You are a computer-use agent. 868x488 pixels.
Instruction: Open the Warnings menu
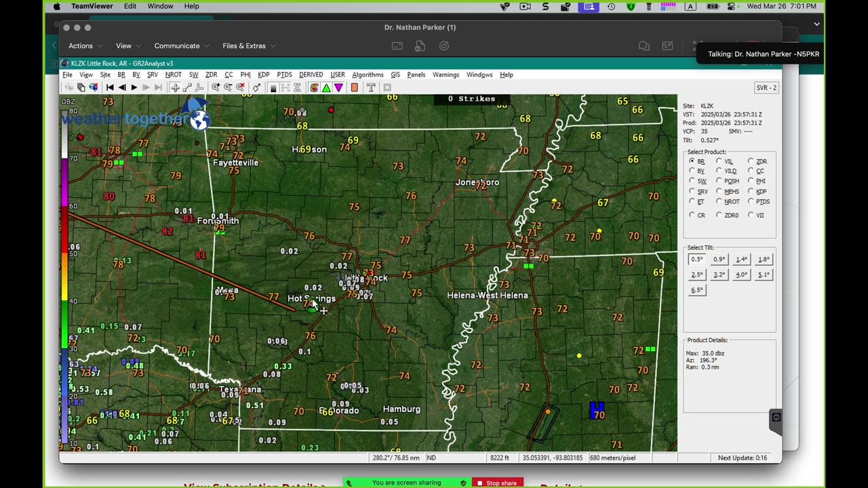click(446, 75)
